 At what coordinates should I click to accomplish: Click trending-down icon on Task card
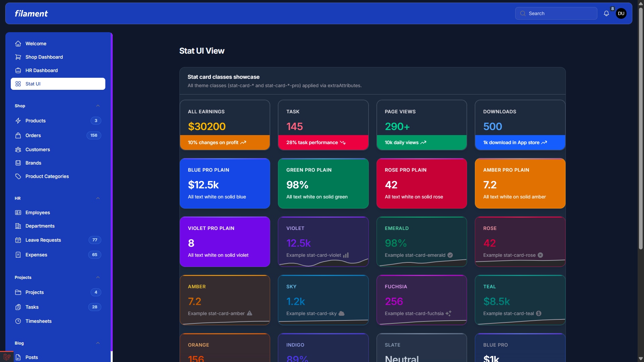343,142
